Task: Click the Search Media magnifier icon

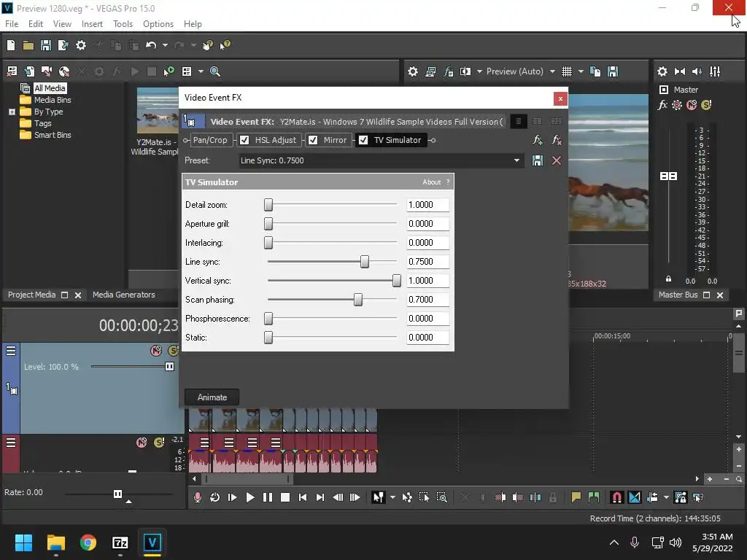Action: point(215,71)
